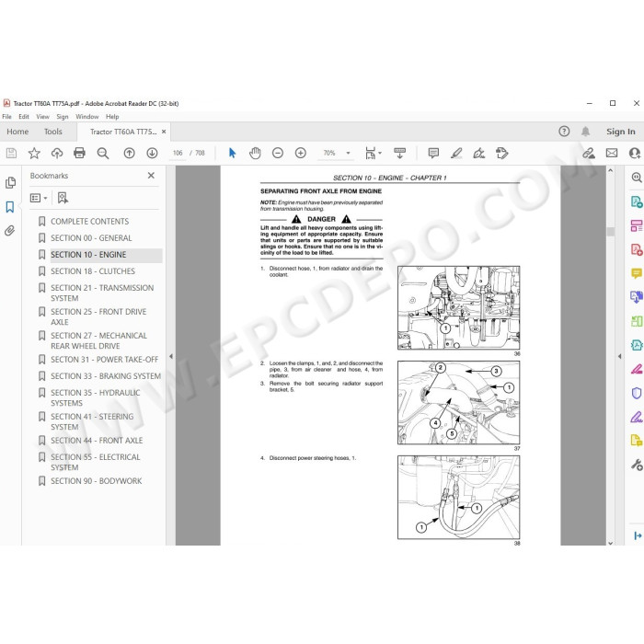This screenshot has height=644, width=644.
Task: Click the scrolling mode keyboard icon
Action: pos(399,154)
